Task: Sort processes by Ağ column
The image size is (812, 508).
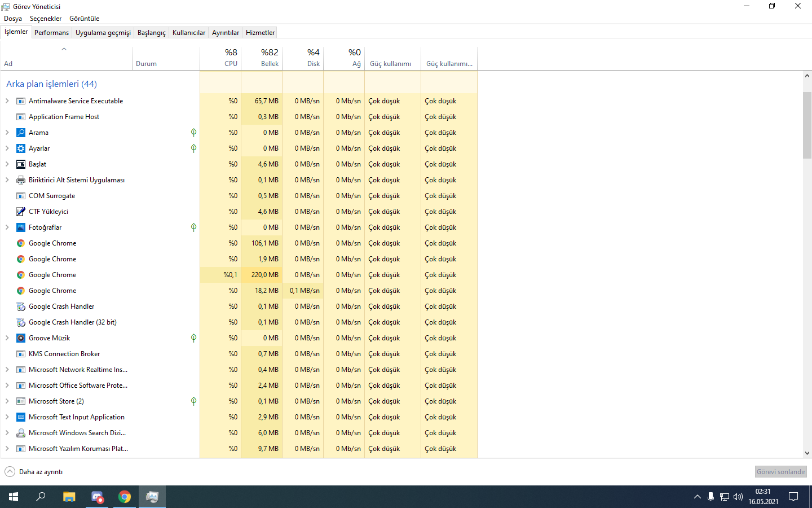Action: point(344,58)
